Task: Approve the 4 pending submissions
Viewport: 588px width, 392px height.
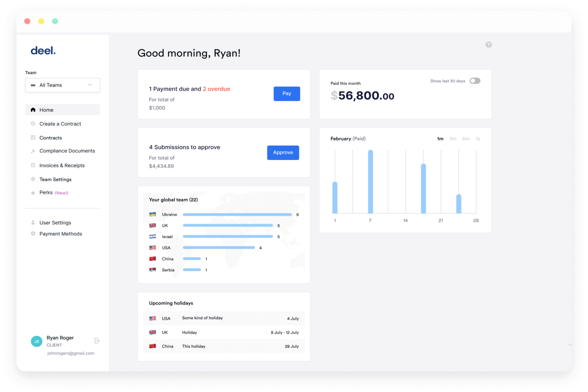Action: [283, 153]
